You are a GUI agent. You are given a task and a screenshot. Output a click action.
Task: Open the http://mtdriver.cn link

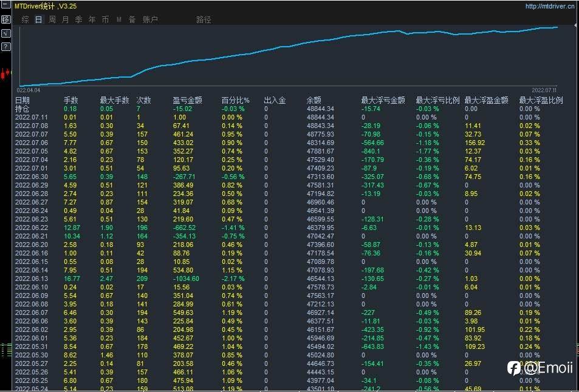tap(550, 6)
